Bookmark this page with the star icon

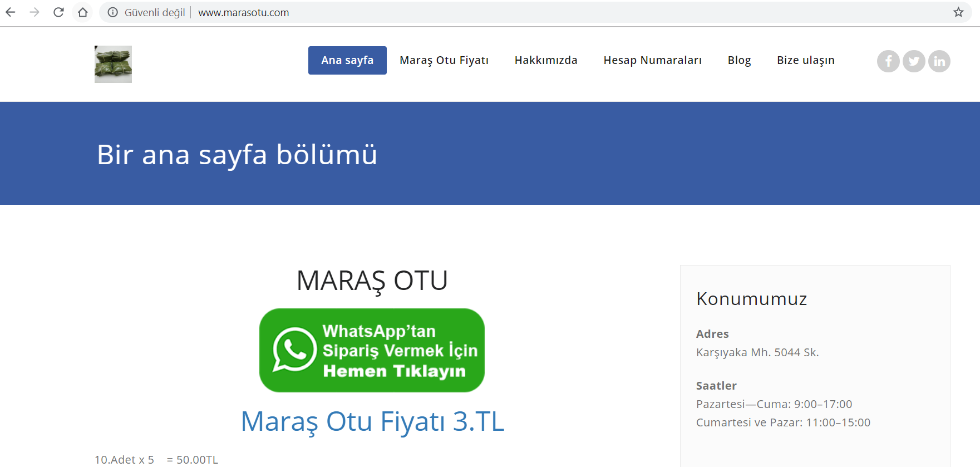coord(958,12)
